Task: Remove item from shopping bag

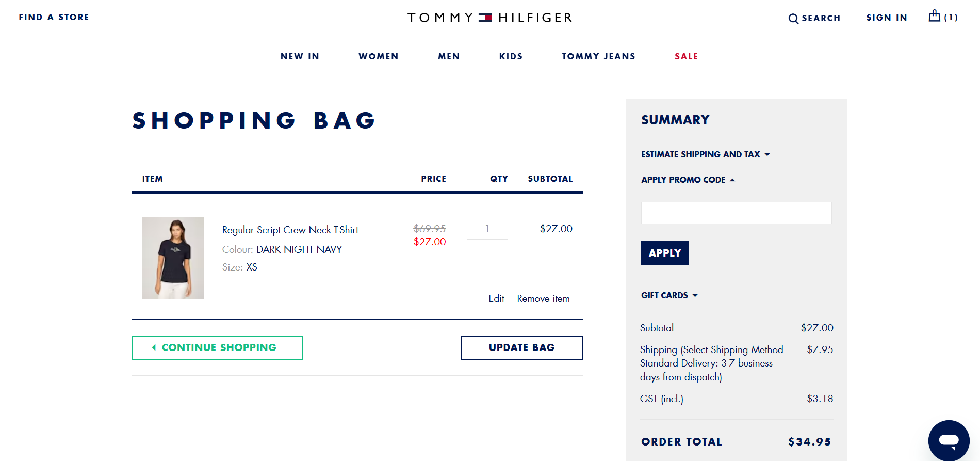Action: point(543,298)
